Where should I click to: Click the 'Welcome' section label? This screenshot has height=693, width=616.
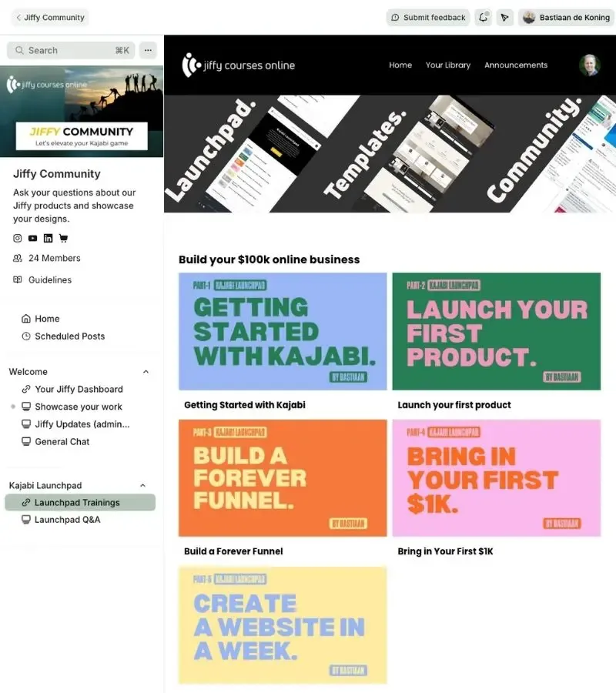(28, 372)
